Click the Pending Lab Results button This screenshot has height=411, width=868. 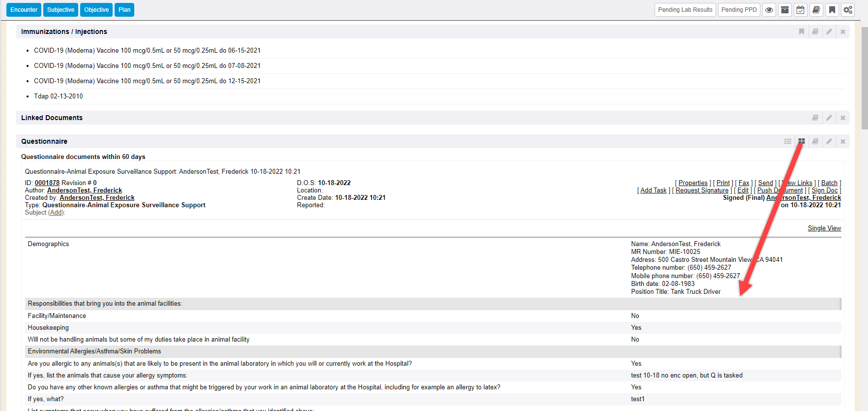[685, 10]
